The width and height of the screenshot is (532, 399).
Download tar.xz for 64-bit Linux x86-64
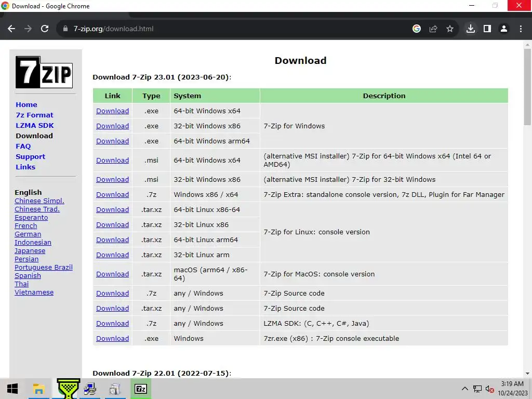(x=112, y=210)
